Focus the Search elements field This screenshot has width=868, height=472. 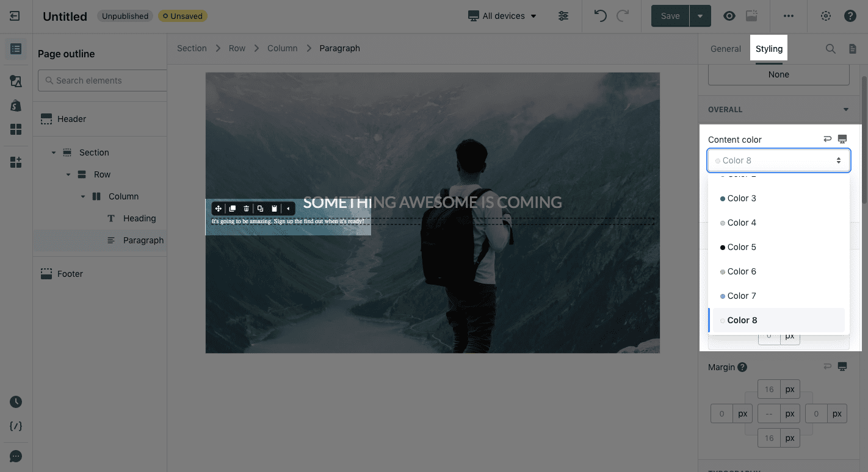click(x=103, y=80)
